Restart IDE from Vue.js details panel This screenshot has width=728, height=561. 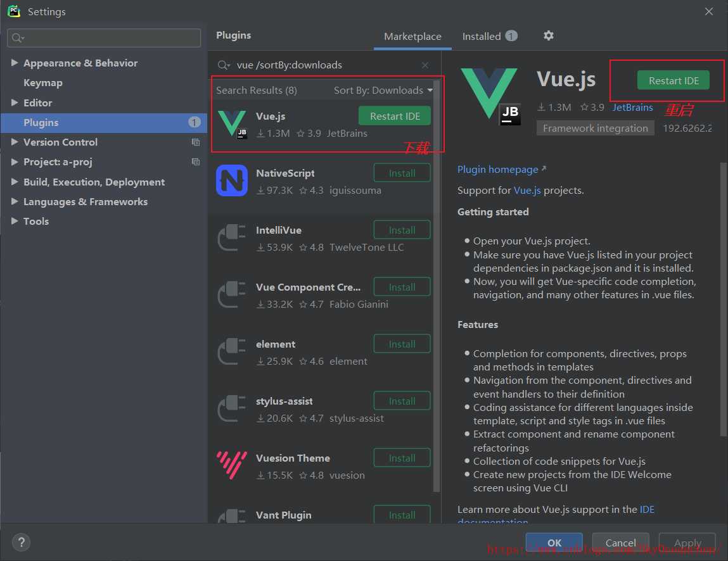pos(674,80)
